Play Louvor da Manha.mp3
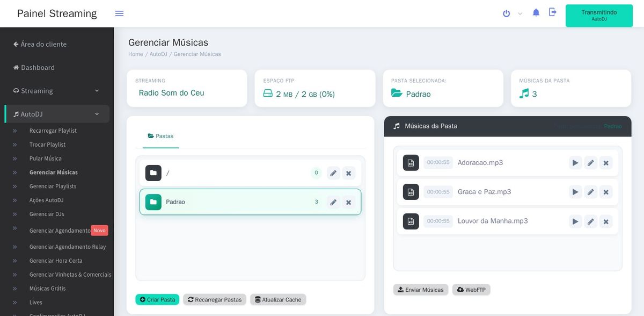 [x=575, y=221]
